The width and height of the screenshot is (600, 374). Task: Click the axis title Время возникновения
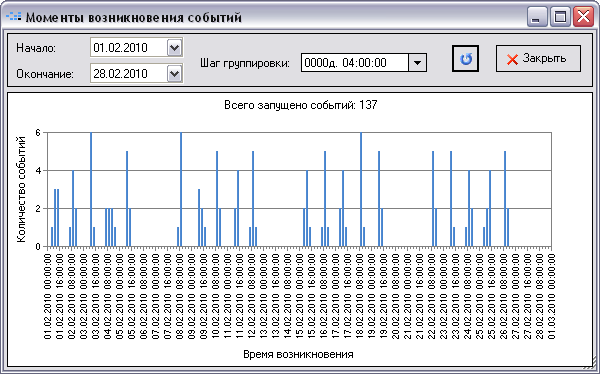tap(298, 354)
